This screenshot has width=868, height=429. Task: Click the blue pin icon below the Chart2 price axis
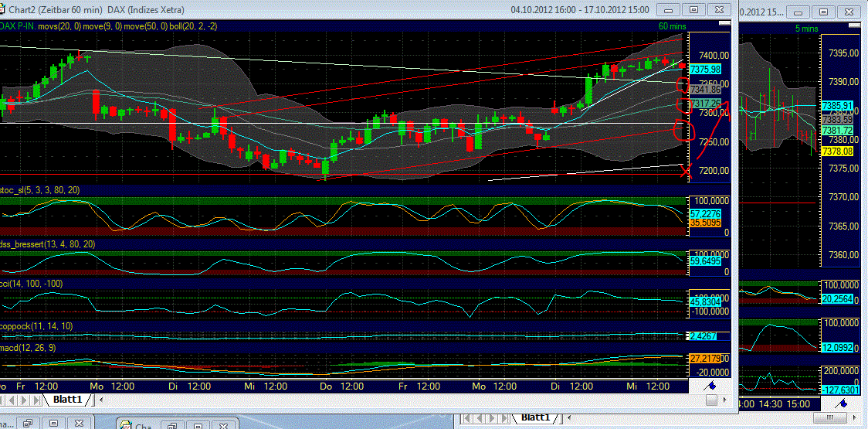point(710,386)
